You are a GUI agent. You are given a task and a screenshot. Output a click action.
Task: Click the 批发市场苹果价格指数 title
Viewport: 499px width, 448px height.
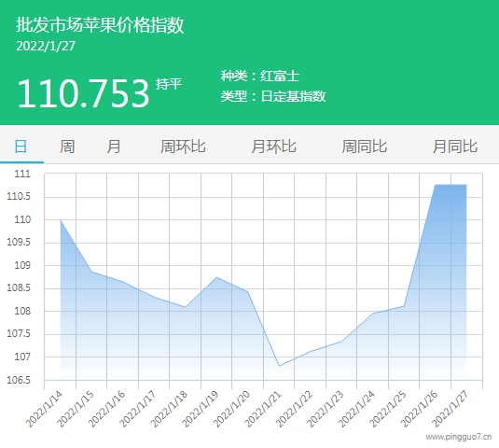click(100, 25)
